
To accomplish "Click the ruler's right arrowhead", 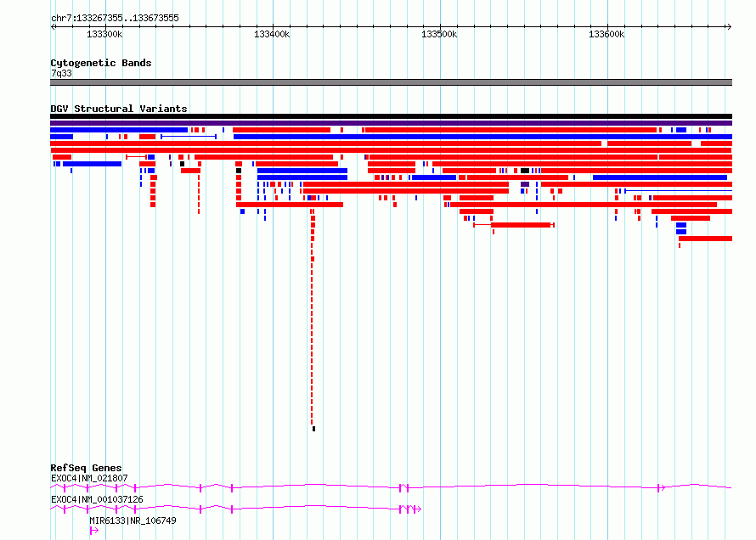I will coord(729,27).
